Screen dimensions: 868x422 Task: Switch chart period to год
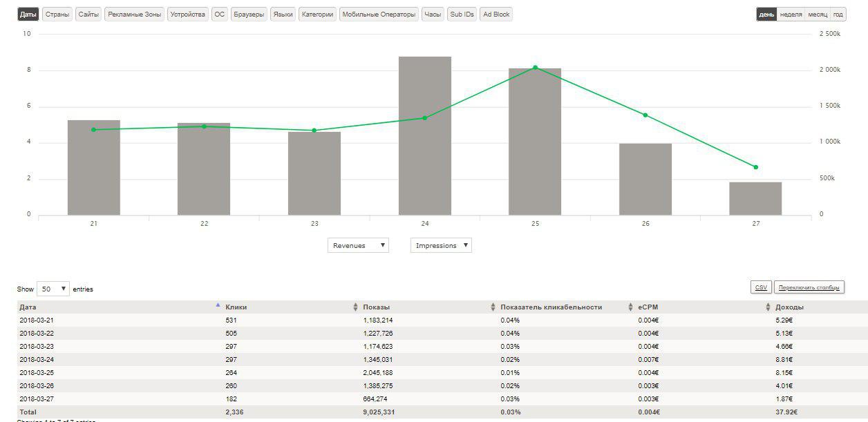[x=838, y=15]
